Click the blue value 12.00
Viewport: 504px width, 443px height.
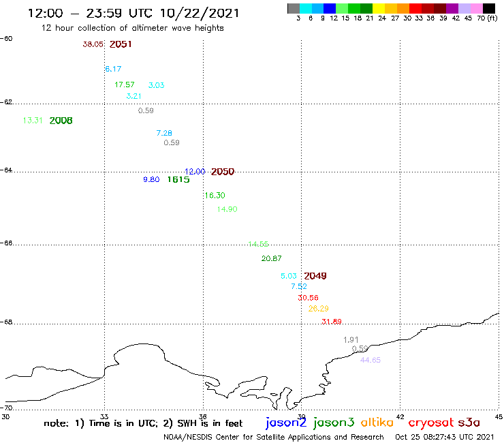click(195, 172)
